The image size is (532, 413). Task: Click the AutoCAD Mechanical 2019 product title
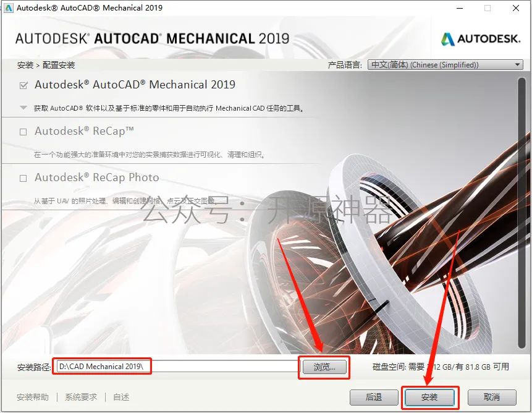pos(135,85)
